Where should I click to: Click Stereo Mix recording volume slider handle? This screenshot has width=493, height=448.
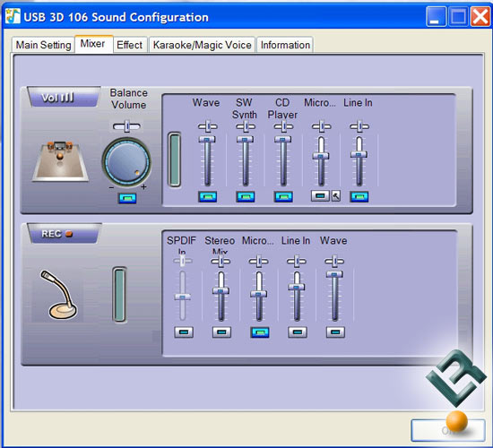coord(221,291)
